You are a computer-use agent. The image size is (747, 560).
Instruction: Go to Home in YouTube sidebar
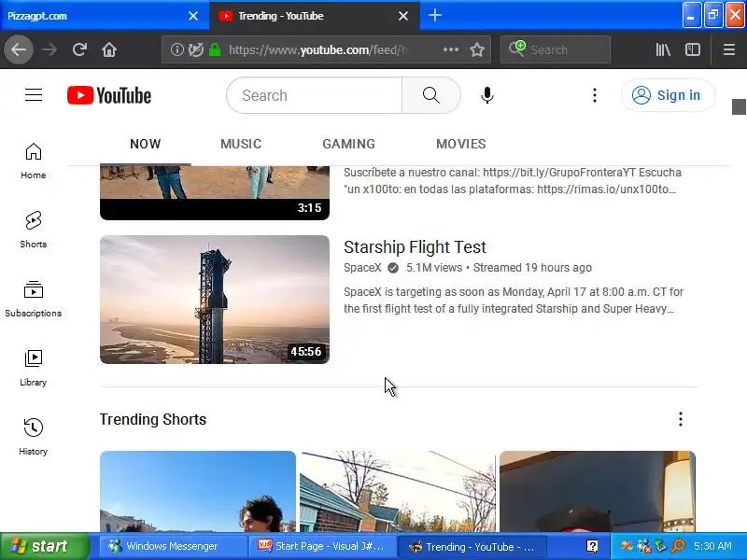pos(34,161)
